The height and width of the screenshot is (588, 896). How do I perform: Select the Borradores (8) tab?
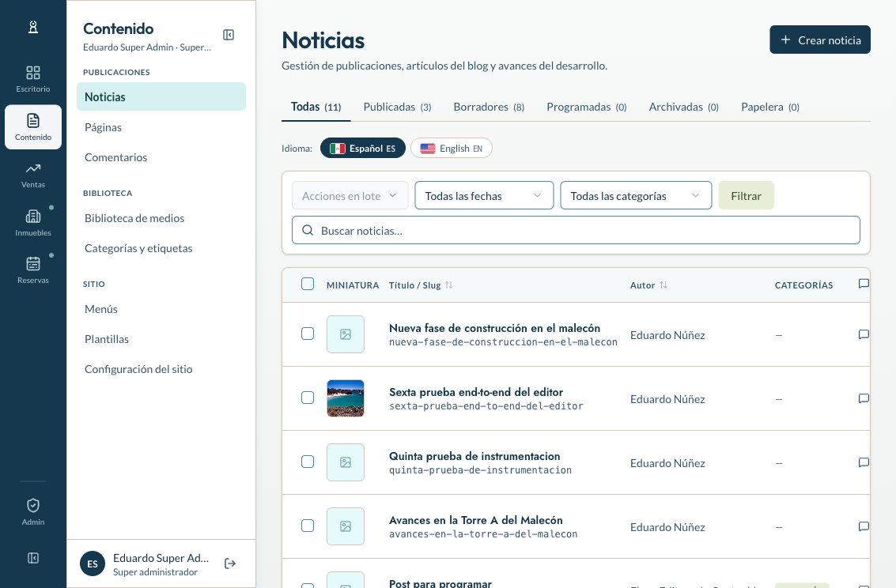(489, 107)
